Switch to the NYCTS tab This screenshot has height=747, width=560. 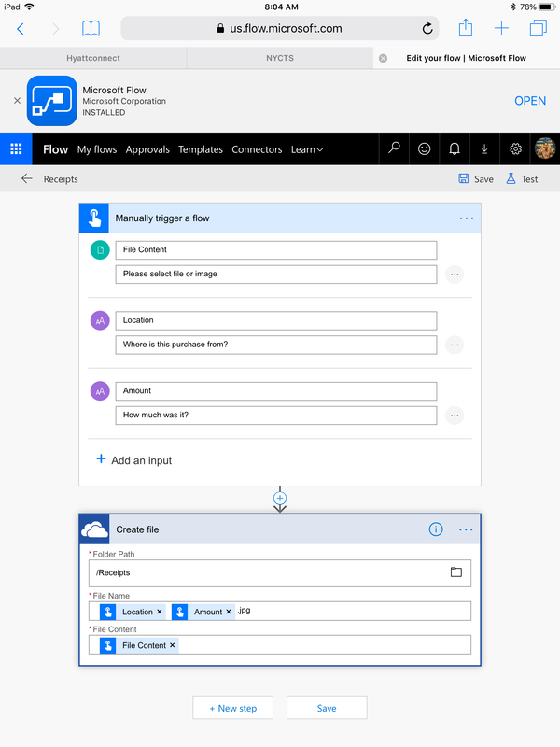[280, 58]
